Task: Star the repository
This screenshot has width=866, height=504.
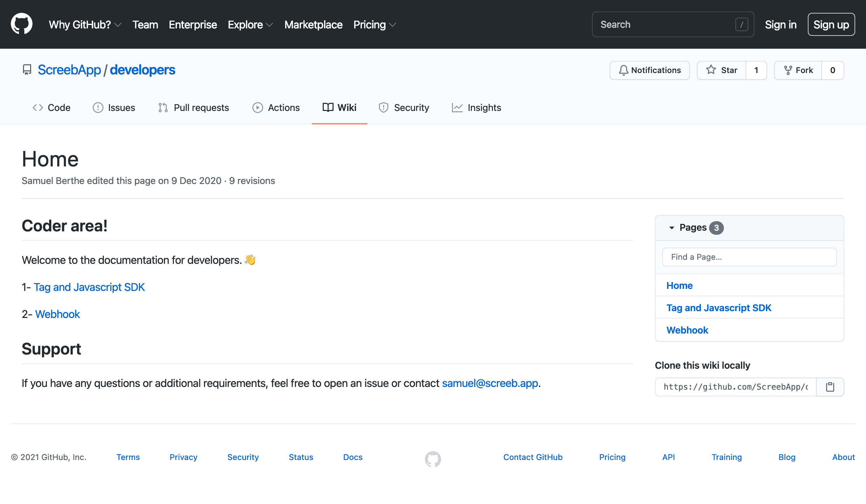Action: tap(721, 70)
